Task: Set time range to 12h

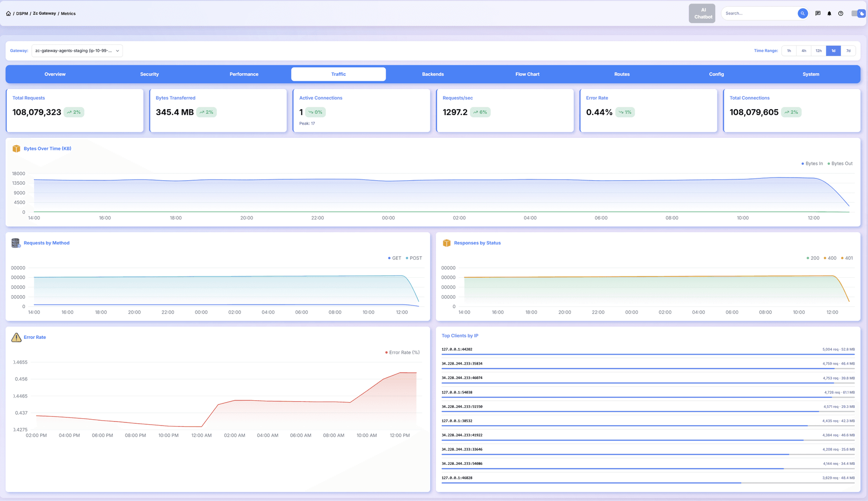Action: (819, 51)
